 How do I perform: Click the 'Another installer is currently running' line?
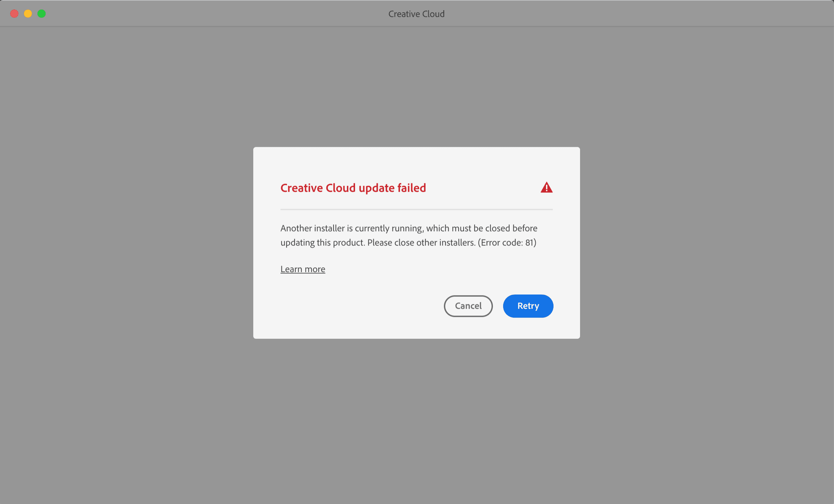pos(352,228)
